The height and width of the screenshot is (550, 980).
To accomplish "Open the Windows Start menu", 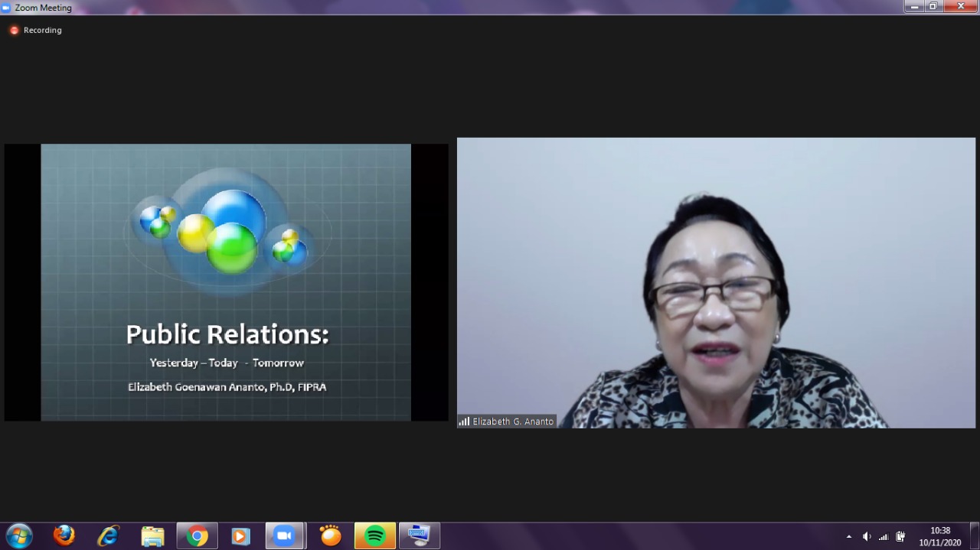I will [x=18, y=535].
